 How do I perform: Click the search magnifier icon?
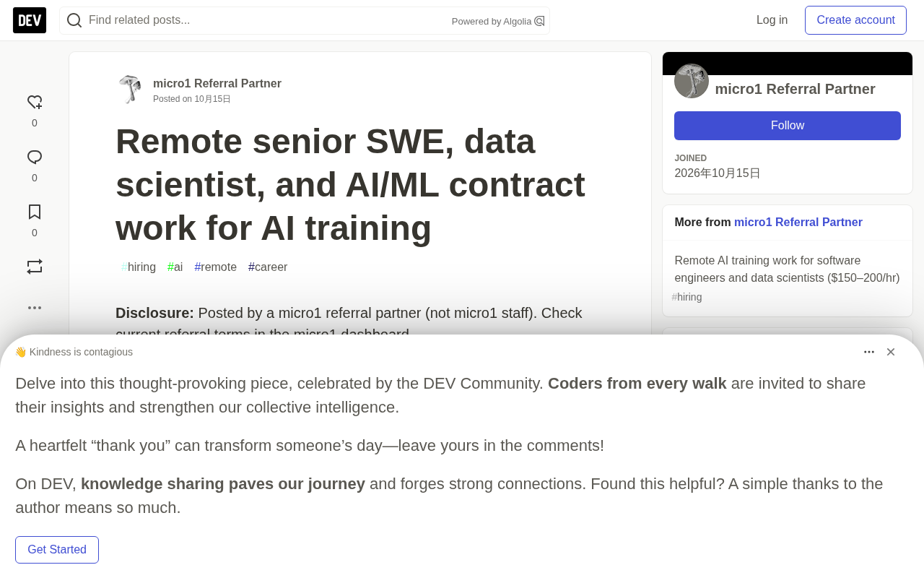pyautogui.click(x=74, y=20)
